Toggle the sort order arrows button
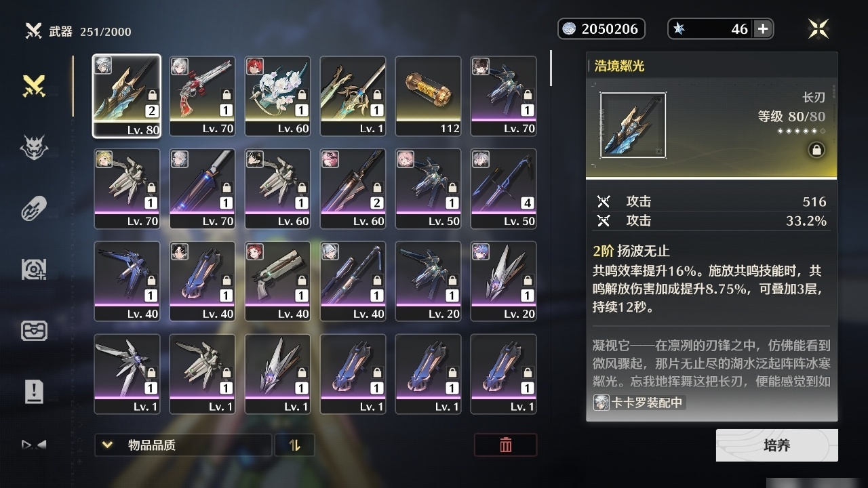Screen dimensions: 868x488 tap(294, 445)
